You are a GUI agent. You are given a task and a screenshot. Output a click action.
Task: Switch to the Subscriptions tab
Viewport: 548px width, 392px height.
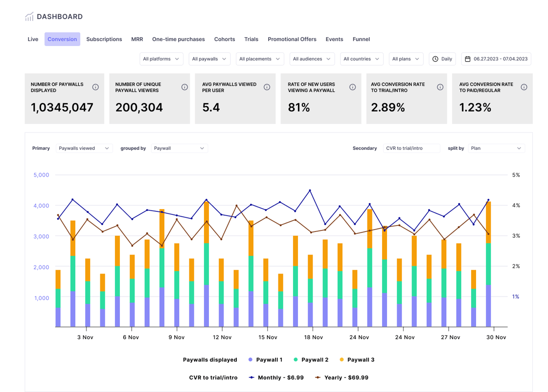(104, 39)
